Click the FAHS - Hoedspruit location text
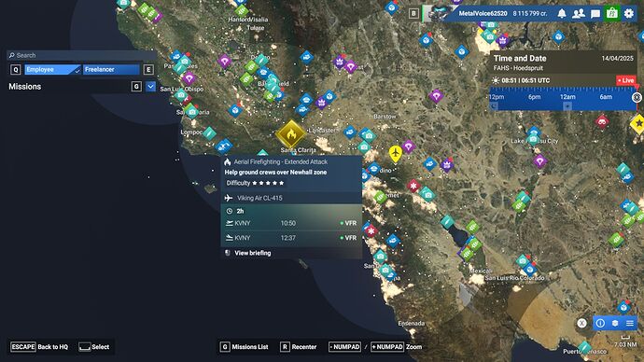 tap(518, 68)
